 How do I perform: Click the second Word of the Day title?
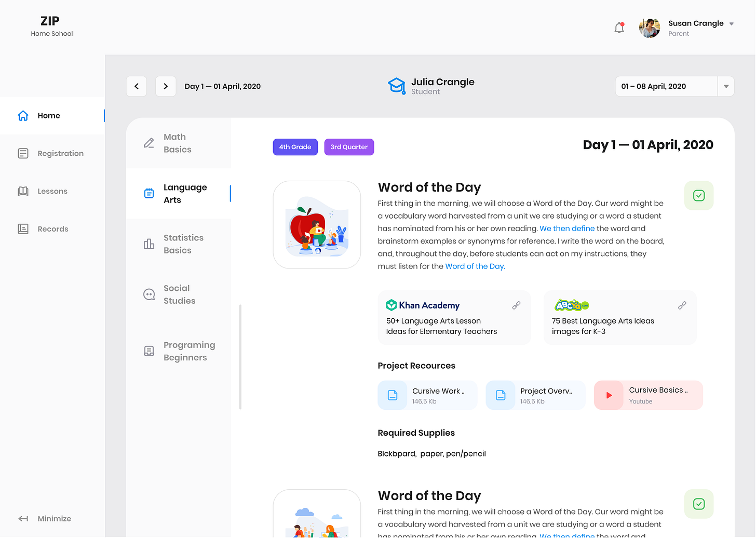[429, 496]
